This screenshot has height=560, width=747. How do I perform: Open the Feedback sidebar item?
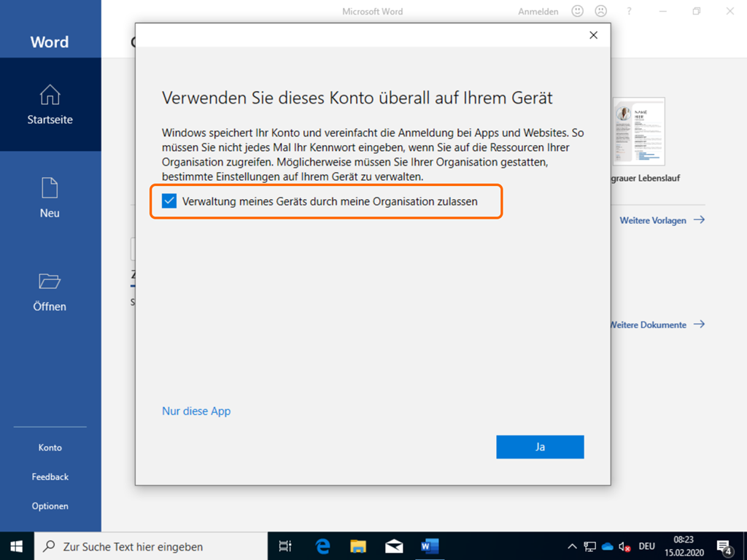pyautogui.click(x=50, y=477)
